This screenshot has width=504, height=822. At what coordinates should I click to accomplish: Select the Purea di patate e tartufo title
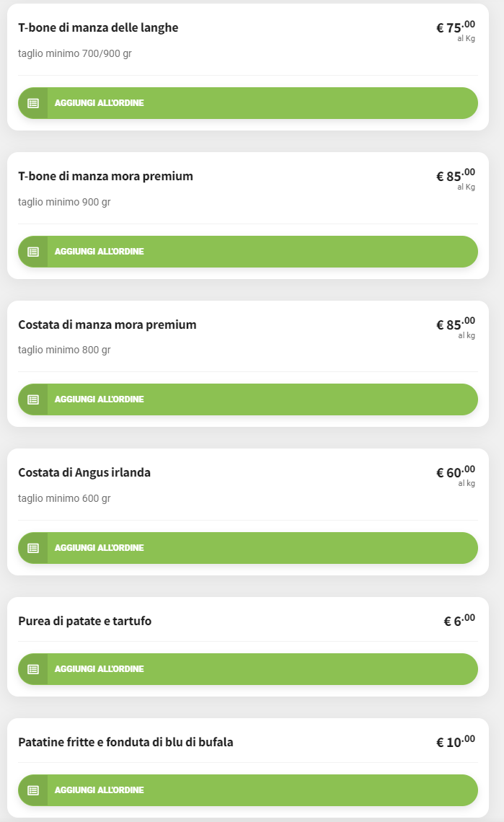pos(85,622)
